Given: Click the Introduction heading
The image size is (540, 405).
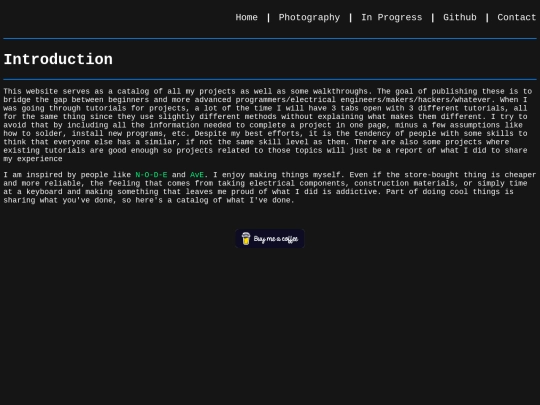Looking at the screenshot, I should (x=58, y=59).
